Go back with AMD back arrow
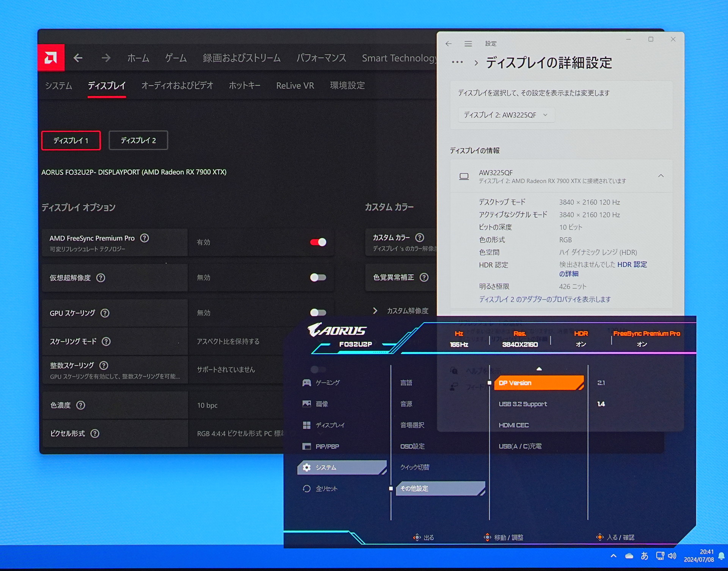The width and height of the screenshot is (728, 571). click(78, 58)
